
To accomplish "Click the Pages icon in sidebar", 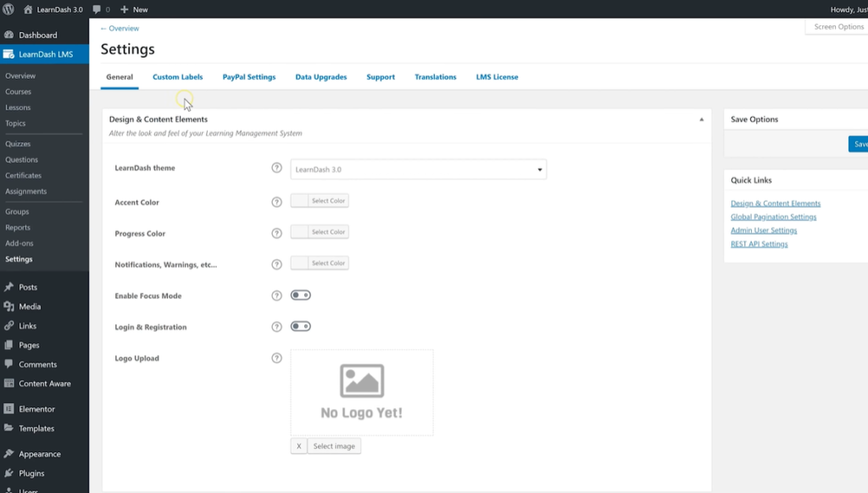I will 8,346.
